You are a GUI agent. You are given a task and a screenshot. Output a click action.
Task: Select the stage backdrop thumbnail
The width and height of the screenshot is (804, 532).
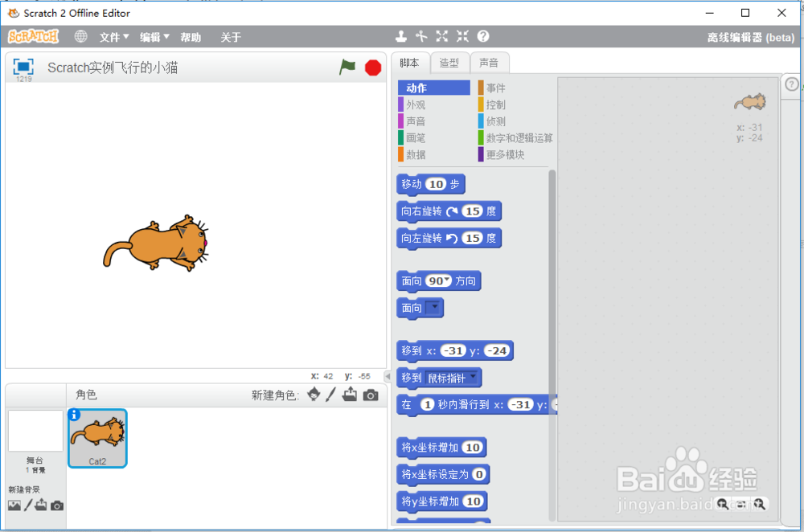(35, 431)
